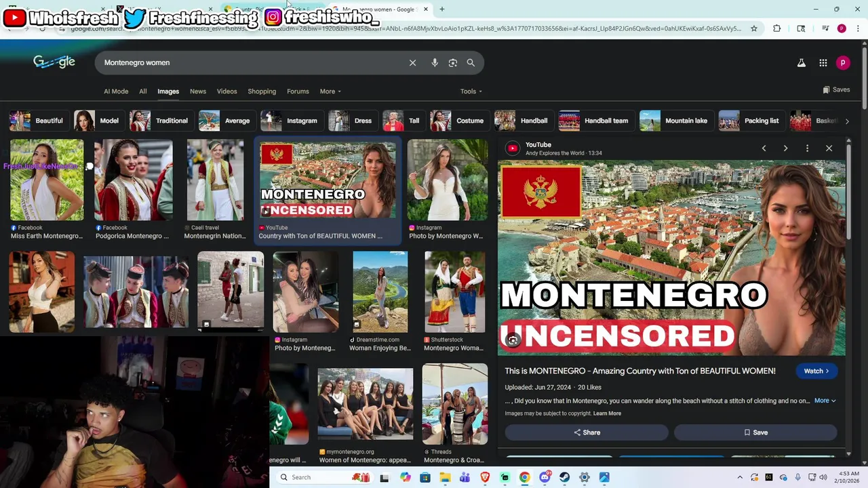Click the Save button in preview

tap(755, 432)
